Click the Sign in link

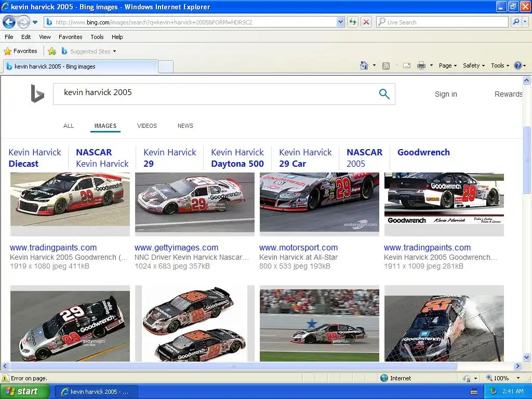[x=446, y=95]
